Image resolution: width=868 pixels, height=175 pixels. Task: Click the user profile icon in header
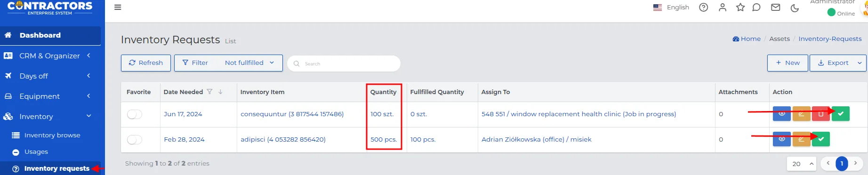722,7
